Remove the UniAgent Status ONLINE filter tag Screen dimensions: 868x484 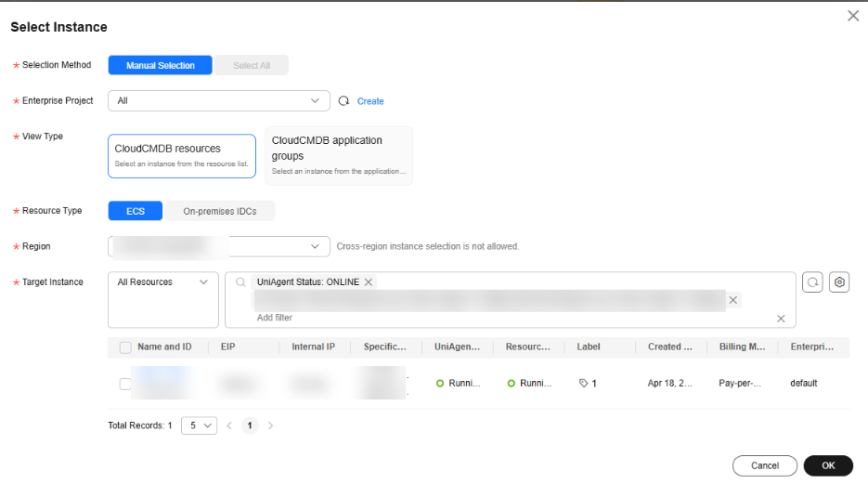(369, 282)
